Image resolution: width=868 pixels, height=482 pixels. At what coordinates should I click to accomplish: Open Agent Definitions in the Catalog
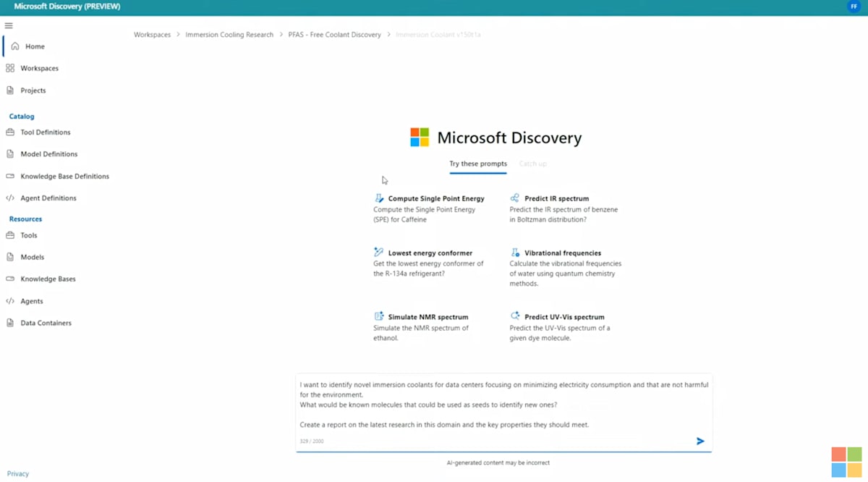[48, 198]
